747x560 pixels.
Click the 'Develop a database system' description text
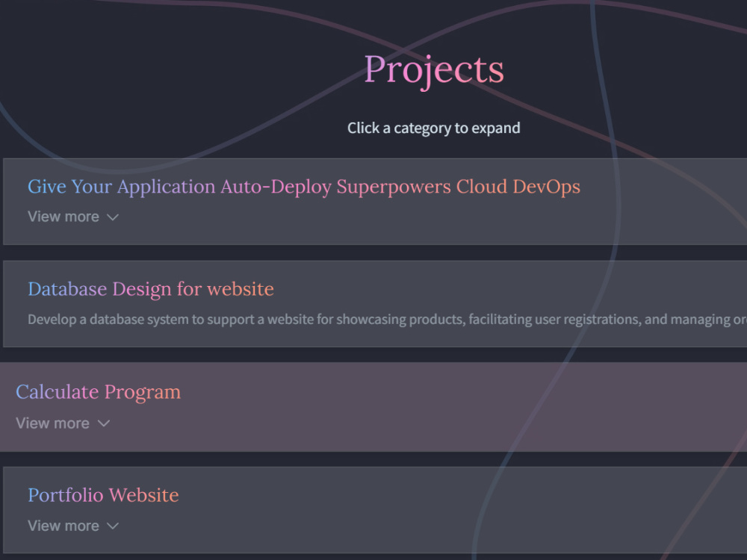tap(387, 320)
